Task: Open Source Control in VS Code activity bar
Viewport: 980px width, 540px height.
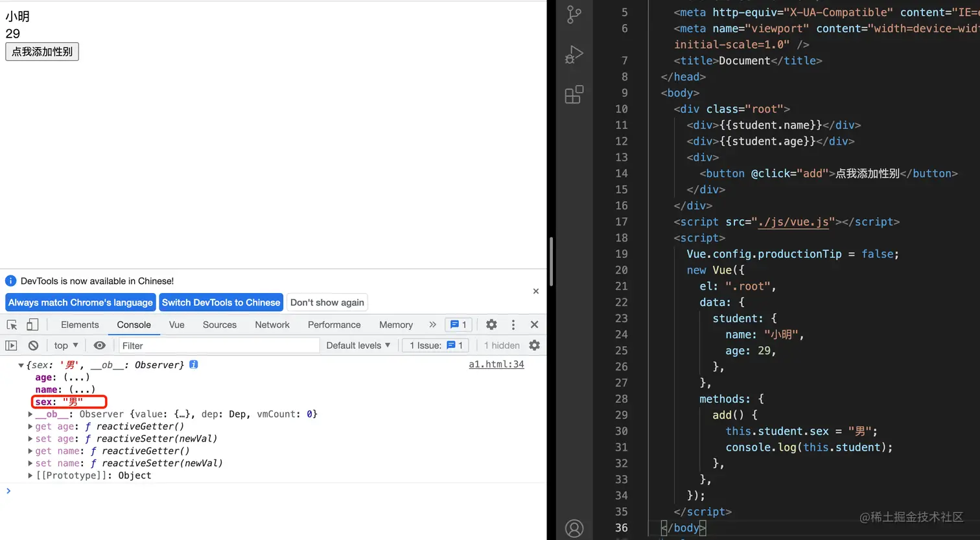Action: click(574, 14)
